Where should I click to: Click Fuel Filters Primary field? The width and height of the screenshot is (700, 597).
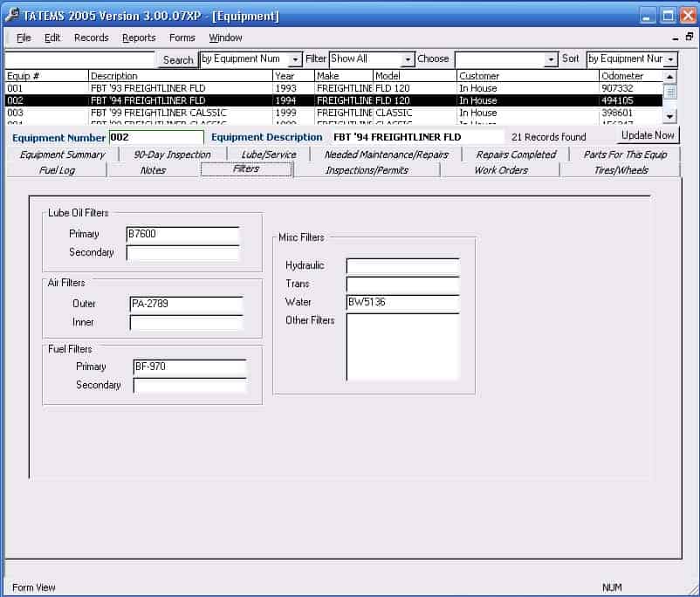[189, 367]
